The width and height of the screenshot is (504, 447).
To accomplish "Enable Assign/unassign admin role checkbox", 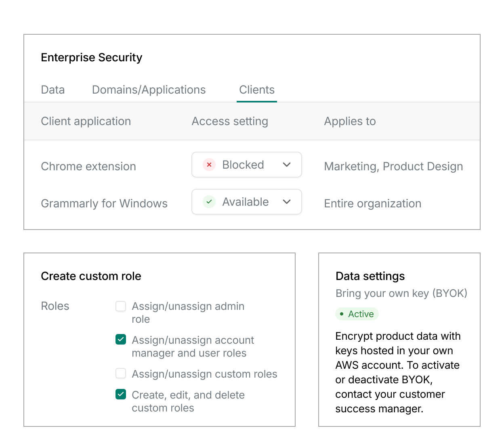I will click(x=121, y=306).
